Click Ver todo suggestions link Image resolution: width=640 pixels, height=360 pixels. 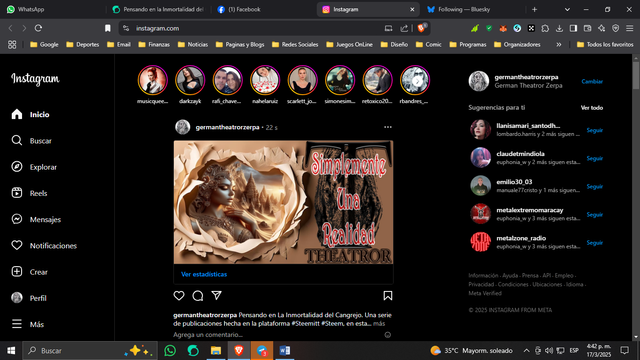(x=592, y=108)
